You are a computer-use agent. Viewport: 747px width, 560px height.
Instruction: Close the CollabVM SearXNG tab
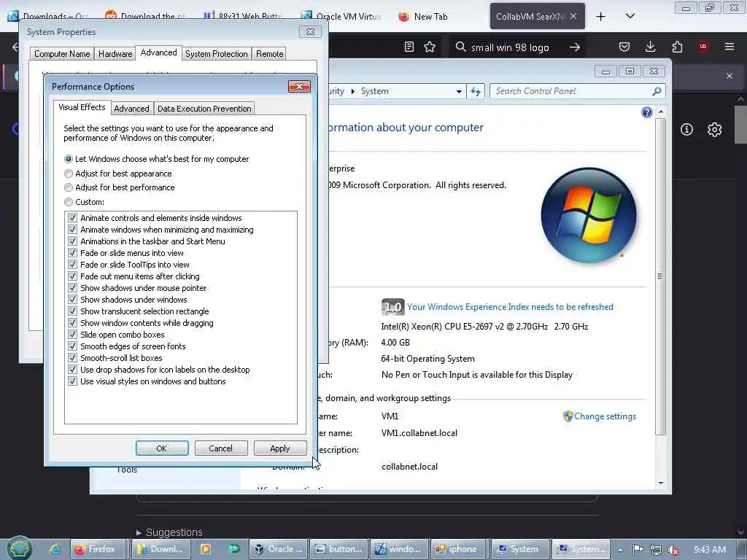pyautogui.click(x=573, y=16)
